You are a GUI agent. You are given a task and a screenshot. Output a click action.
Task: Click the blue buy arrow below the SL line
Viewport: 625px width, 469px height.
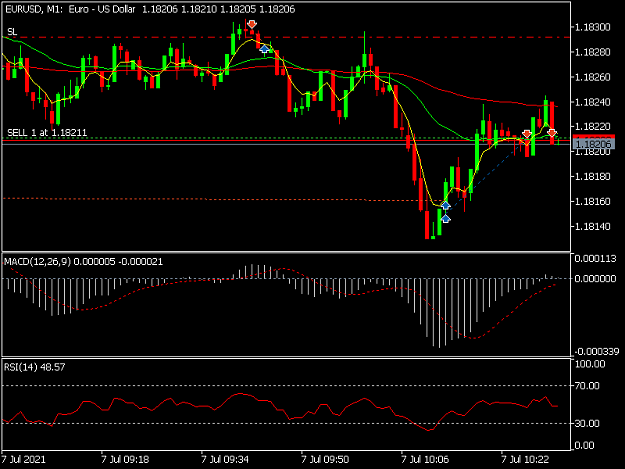(x=264, y=49)
